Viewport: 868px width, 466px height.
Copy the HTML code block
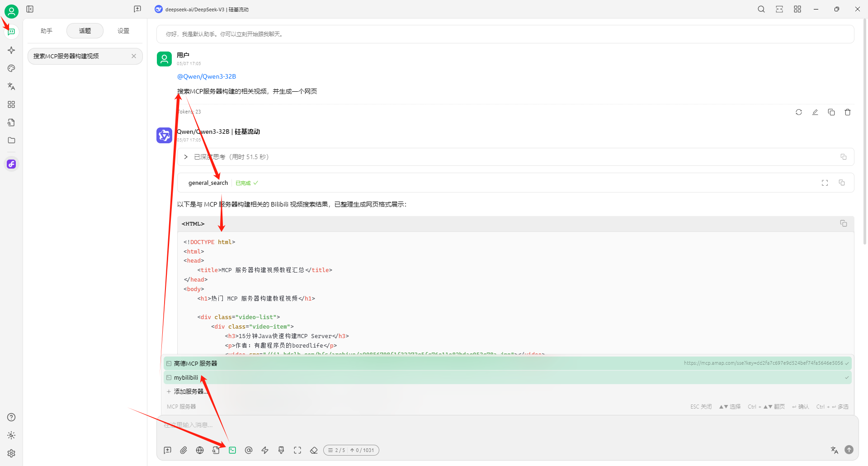coord(844,223)
